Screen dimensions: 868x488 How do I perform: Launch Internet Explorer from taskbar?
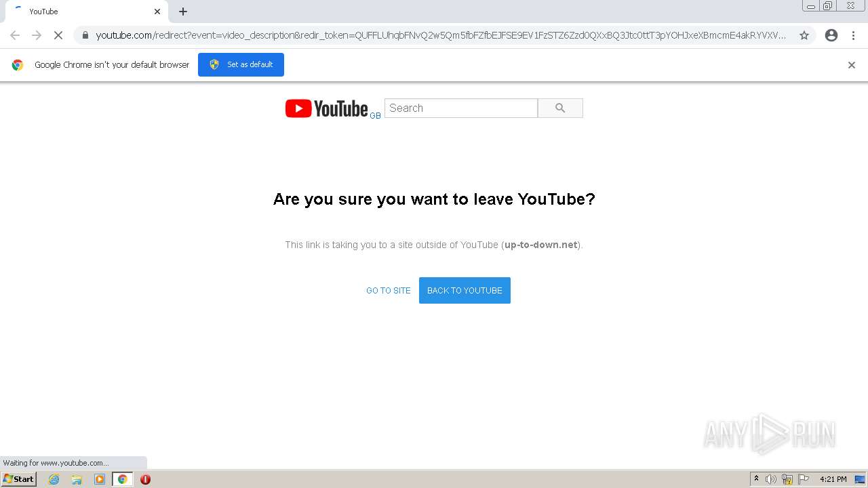(x=54, y=479)
